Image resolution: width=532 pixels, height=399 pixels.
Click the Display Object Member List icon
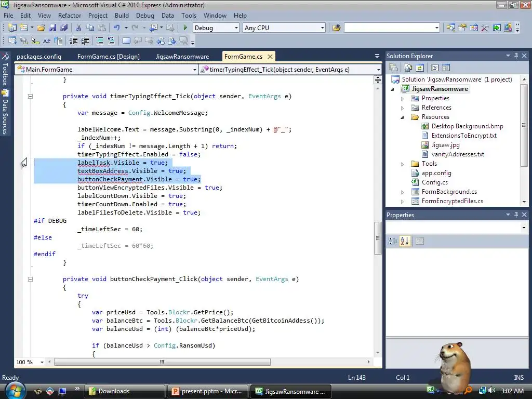(12, 41)
